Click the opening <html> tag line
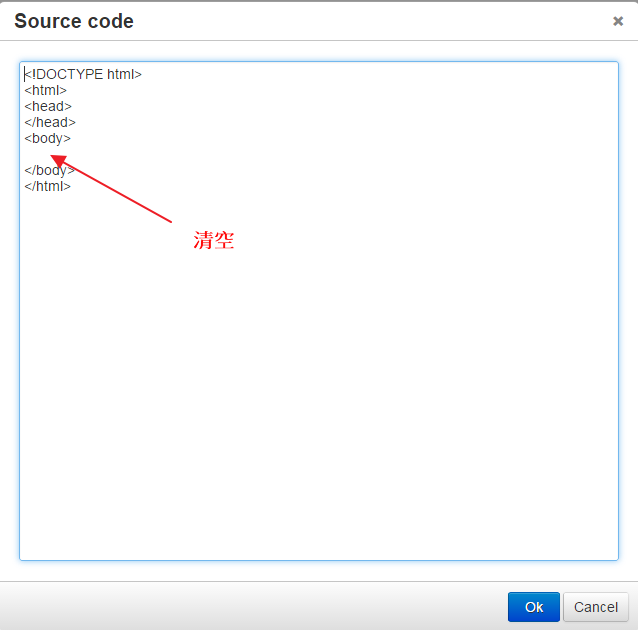638x630 pixels. tap(45, 90)
